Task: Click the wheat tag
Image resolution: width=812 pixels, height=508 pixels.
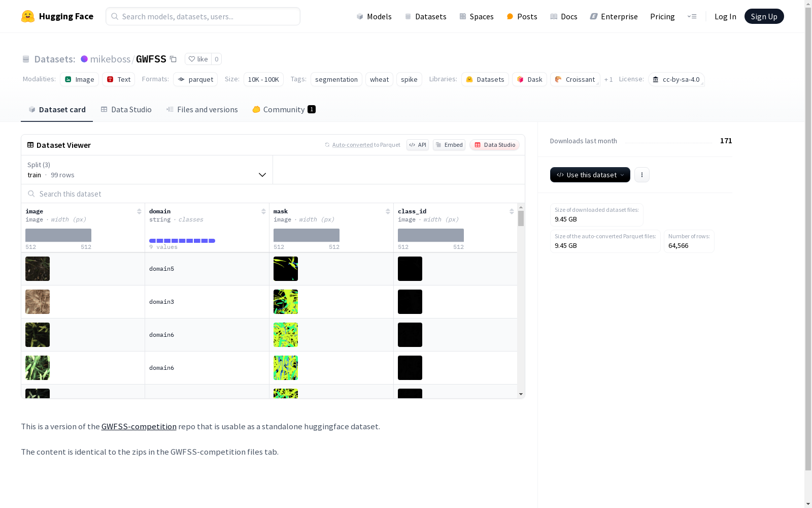Action: tap(379, 79)
